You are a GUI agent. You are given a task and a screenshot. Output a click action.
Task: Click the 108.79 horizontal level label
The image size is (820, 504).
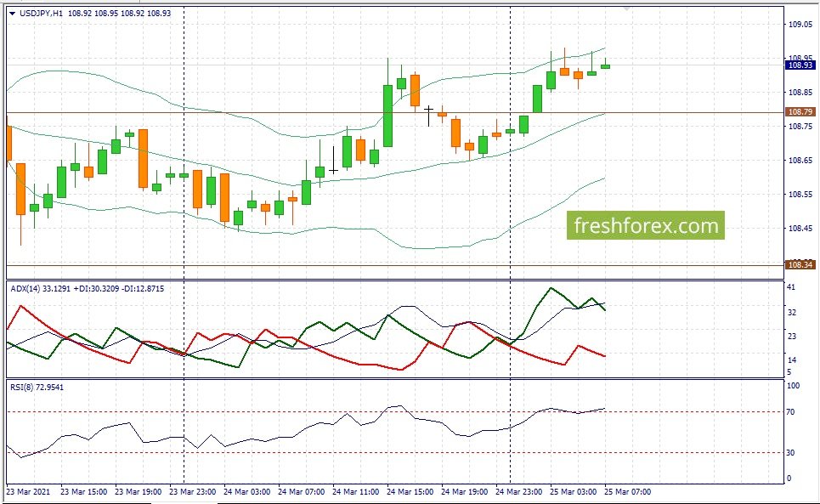800,112
